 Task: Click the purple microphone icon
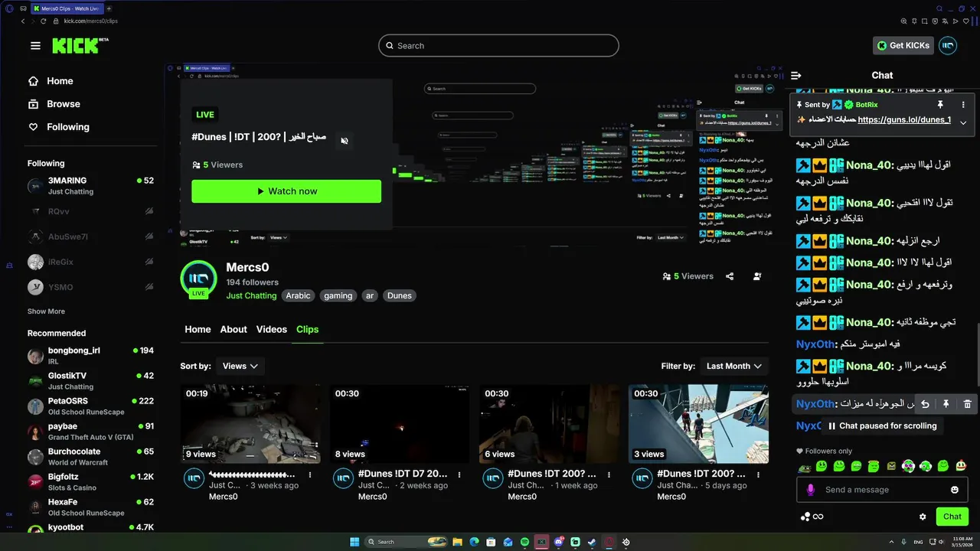[x=810, y=490]
